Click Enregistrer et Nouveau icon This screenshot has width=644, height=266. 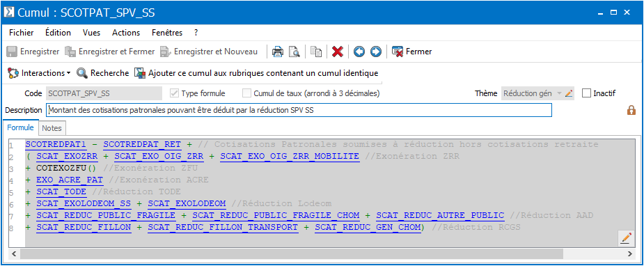(165, 52)
